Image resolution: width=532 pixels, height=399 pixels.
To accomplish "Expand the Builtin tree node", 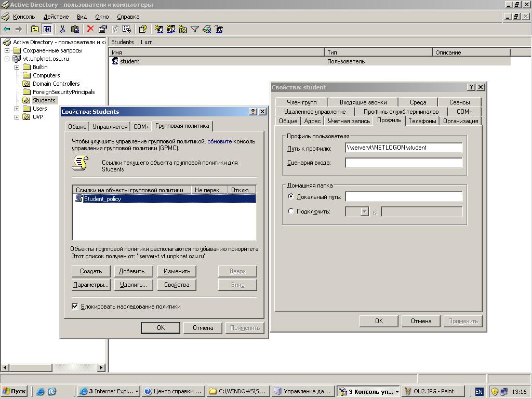I will click(17, 67).
